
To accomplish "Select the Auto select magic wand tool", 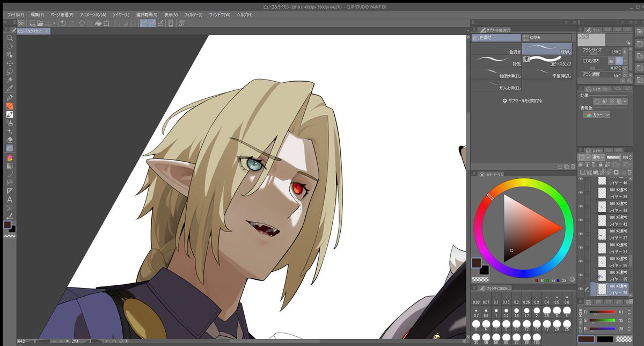I will point(10,79).
